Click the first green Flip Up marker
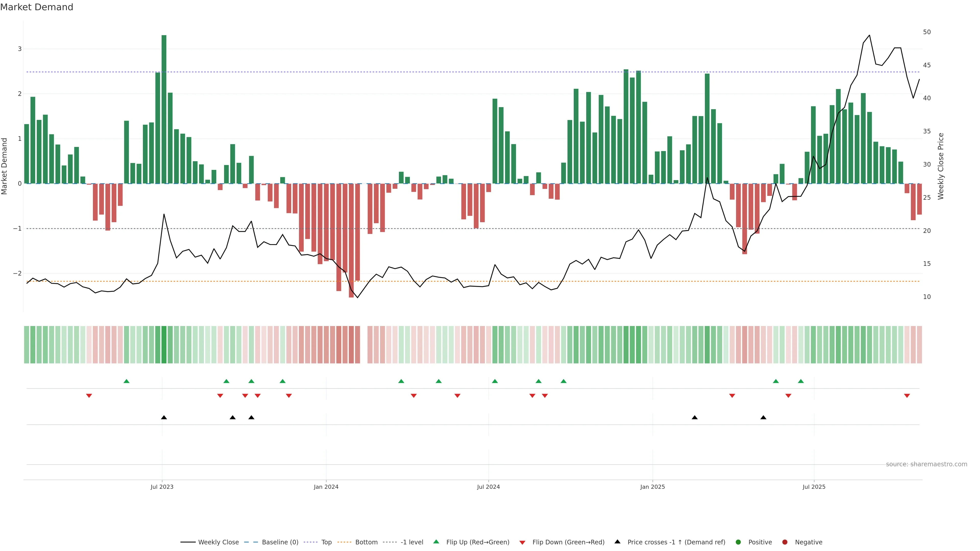The image size is (980, 551). click(127, 381)
